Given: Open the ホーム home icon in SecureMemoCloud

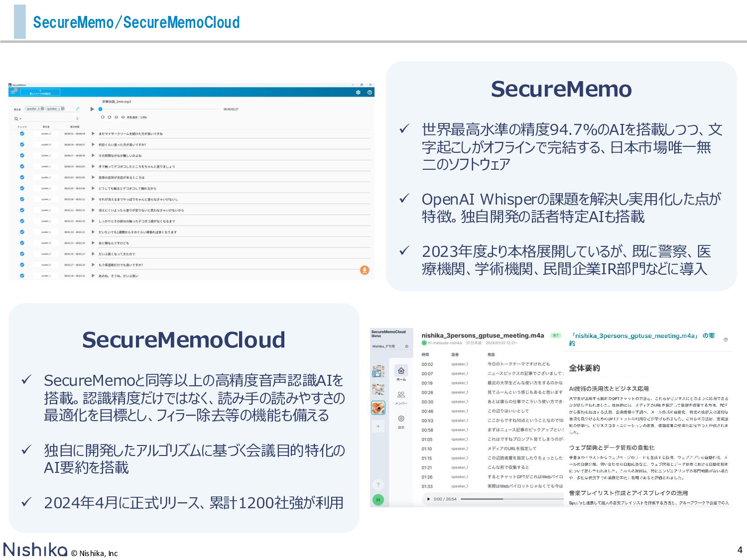Looking at the screenshot, I should [x=401, y=371].
